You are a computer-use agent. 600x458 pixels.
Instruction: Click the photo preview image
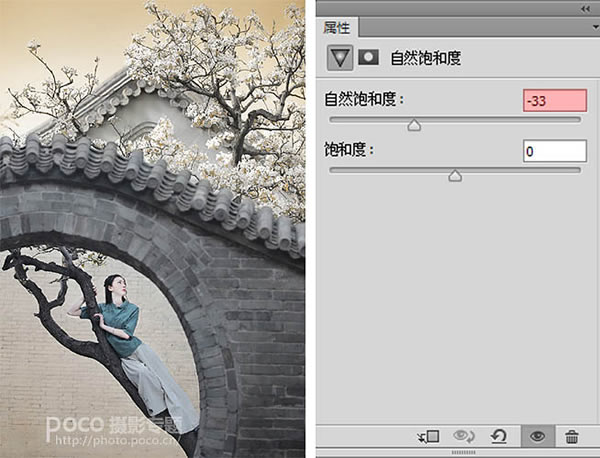point(152,229)
